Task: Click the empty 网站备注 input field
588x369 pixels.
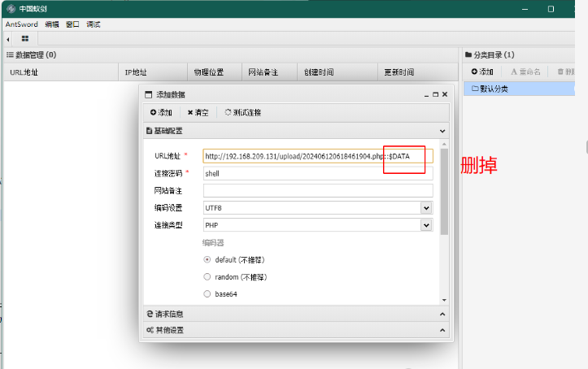Action: pos(318,191)
